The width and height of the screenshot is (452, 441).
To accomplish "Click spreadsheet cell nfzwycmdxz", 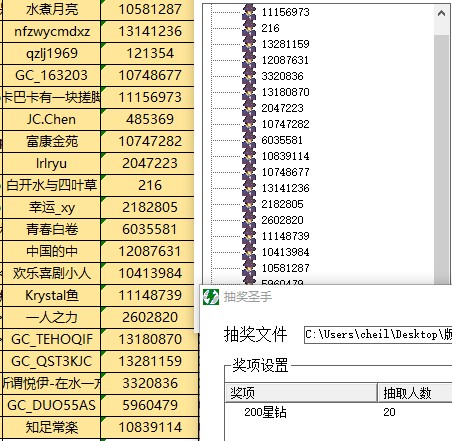I will (51, 31).
